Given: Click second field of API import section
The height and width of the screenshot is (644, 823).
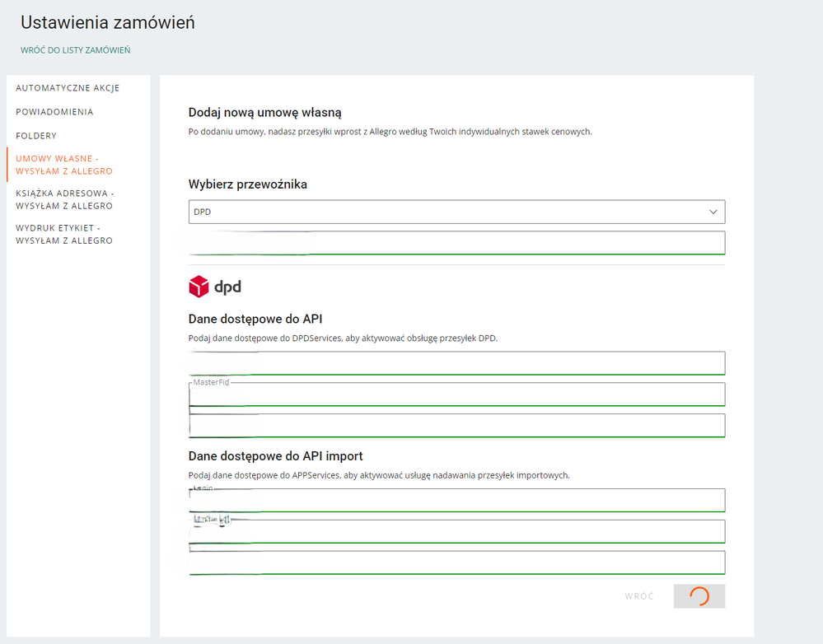Looking at the screenshot, I should tap(456, 531).
